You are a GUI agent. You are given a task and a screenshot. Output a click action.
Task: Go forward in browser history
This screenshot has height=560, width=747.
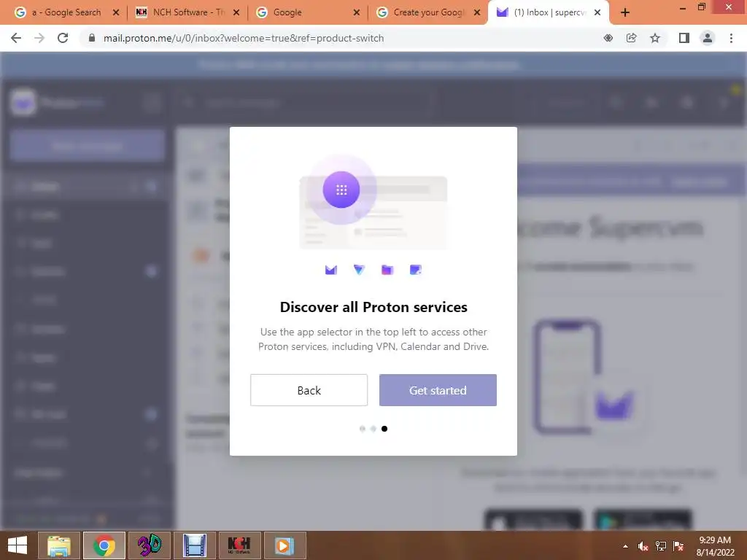(39, 38)
